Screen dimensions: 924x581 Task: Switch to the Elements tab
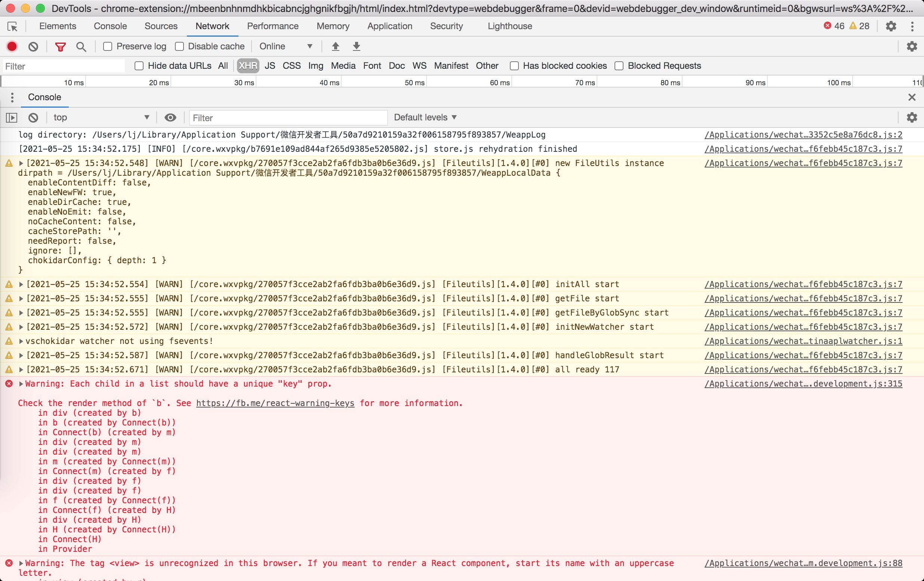pyautogui.click(x=58, y=26)
